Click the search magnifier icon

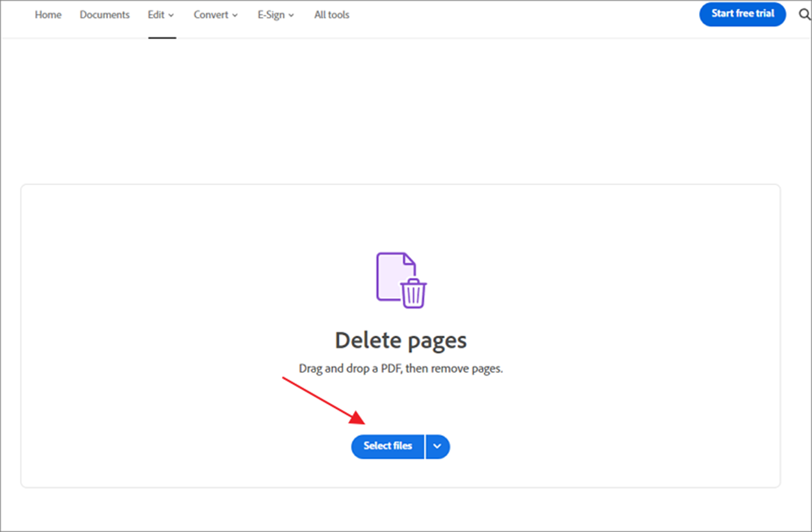[804, 14]
